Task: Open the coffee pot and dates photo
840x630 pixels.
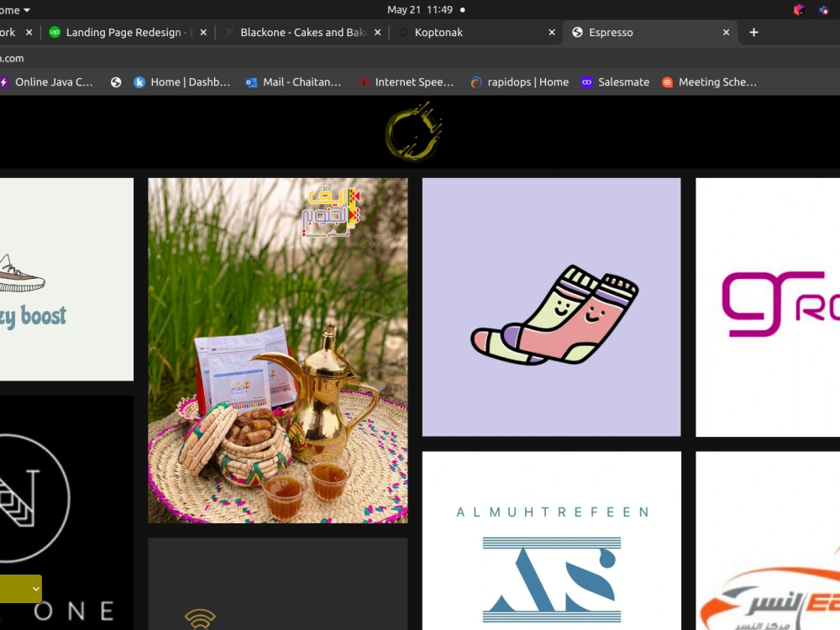Action: 277,350
